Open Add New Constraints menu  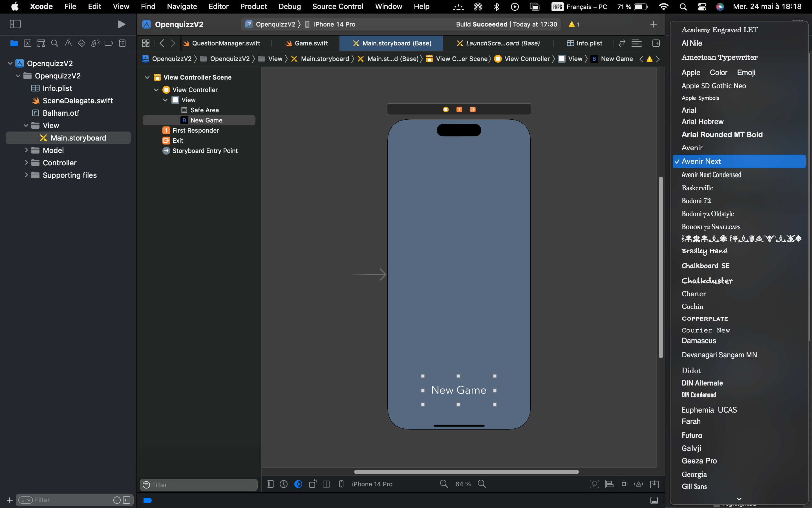tap(624, 484)
